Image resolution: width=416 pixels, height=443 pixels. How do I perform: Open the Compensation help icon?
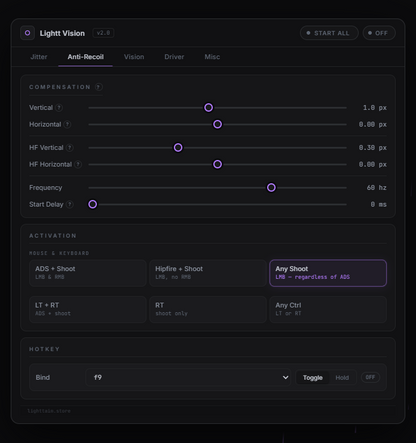tap(99, 87)
